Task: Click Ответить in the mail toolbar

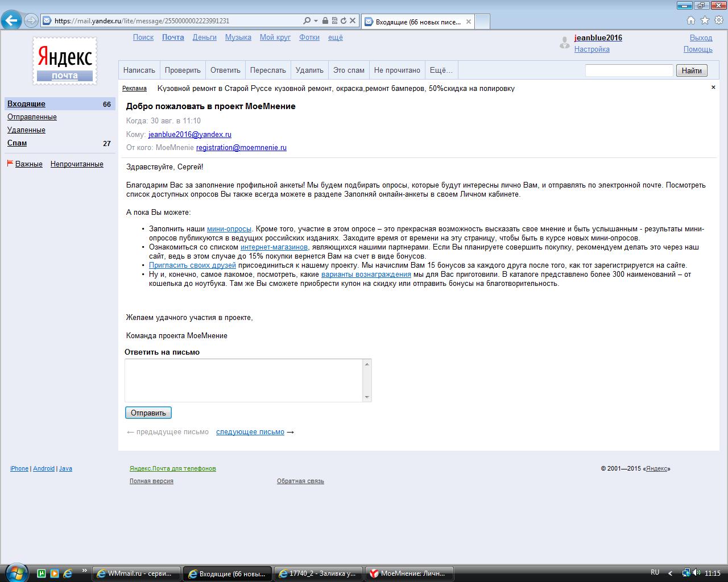Action: [225, 70]
